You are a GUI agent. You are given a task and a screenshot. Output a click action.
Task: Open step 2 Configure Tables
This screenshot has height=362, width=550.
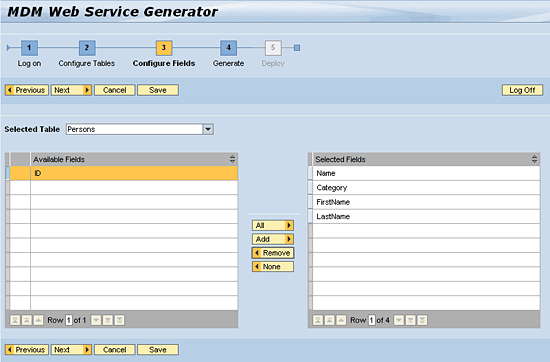87,48
